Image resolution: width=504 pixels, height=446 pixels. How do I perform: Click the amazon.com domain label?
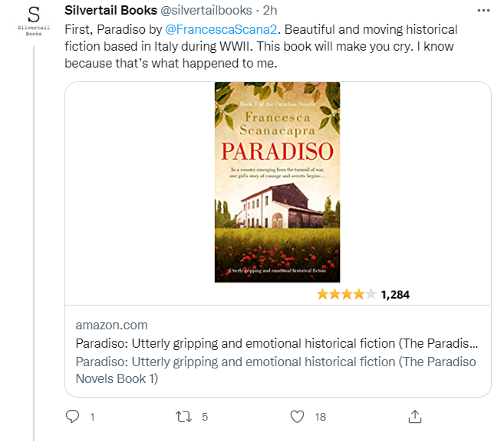111,325
